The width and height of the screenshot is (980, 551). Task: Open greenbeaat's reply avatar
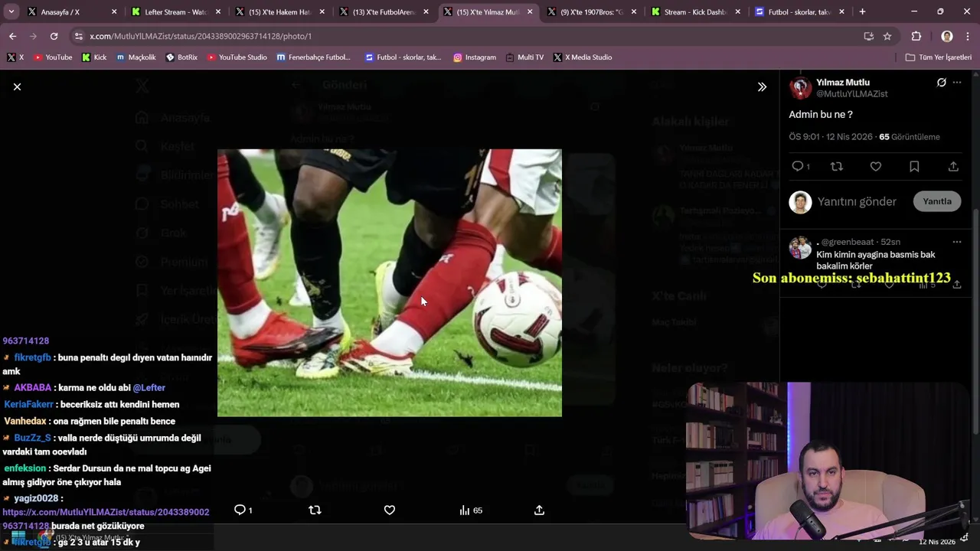(800, 248)
